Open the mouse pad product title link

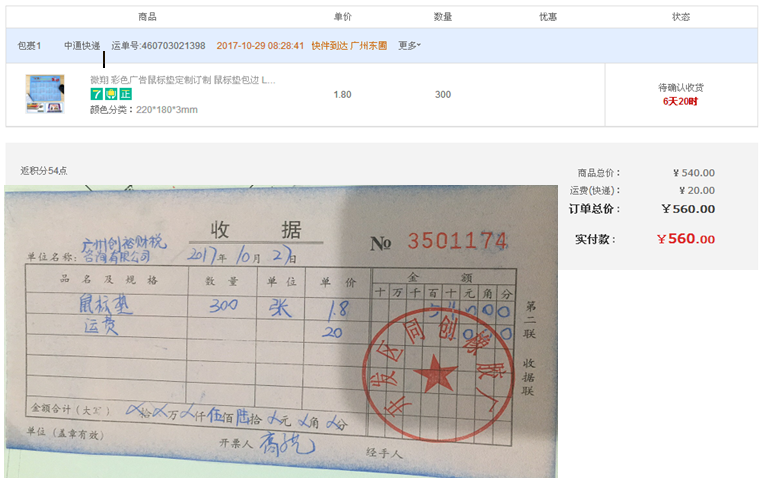click(x=182, y=79)
